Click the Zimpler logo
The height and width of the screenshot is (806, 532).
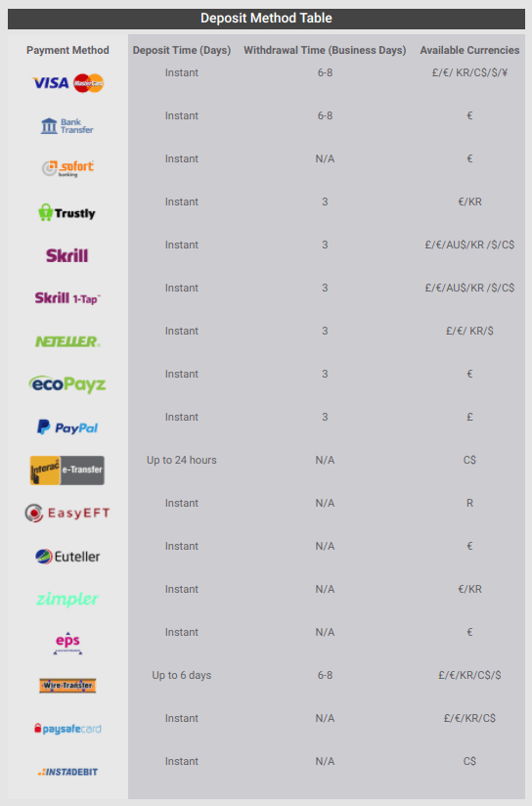pos(67,599)
